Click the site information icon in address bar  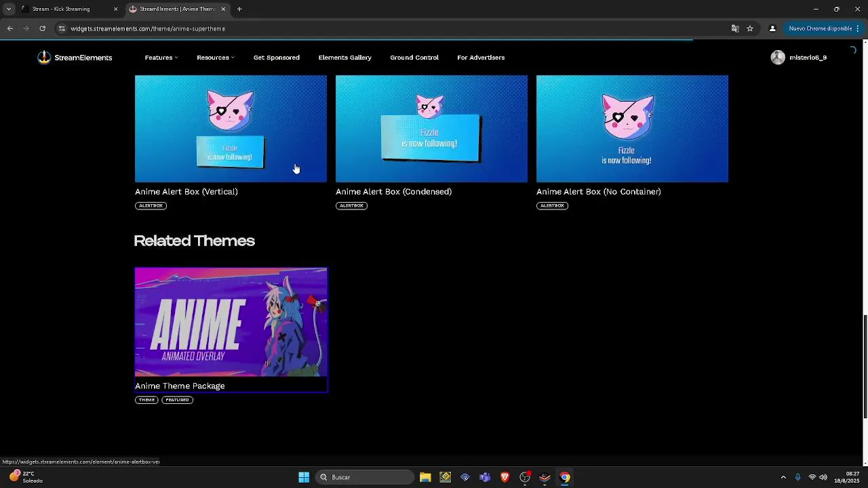pos(62,28)
